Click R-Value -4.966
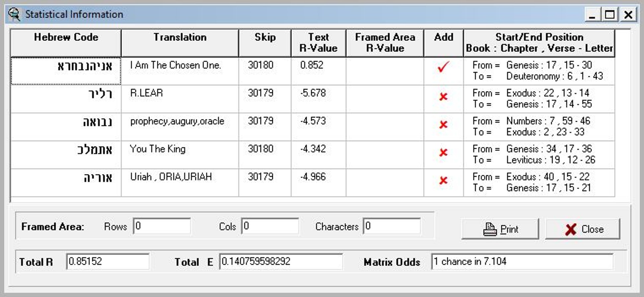 tap(313, 177)
